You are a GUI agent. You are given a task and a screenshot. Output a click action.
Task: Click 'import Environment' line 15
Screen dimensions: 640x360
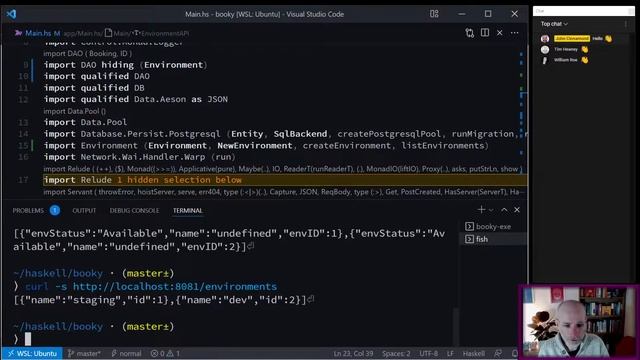point(266,146)
